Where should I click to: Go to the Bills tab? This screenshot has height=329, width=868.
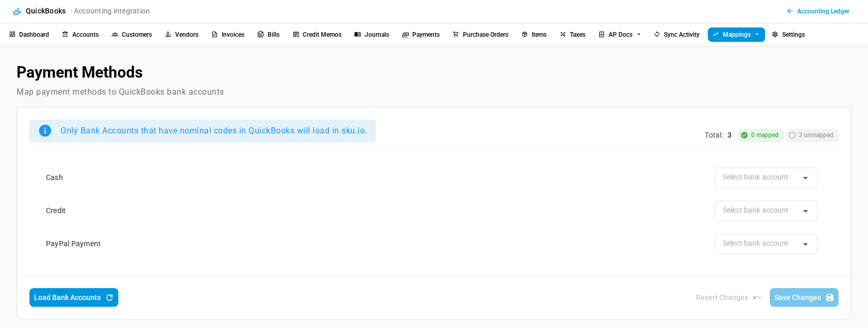tap(269, 35)
